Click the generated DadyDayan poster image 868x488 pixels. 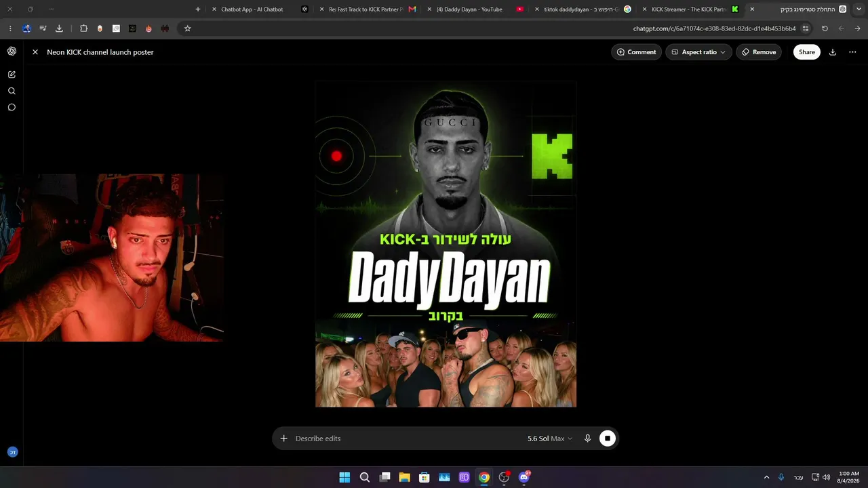(x=446, y=244)
